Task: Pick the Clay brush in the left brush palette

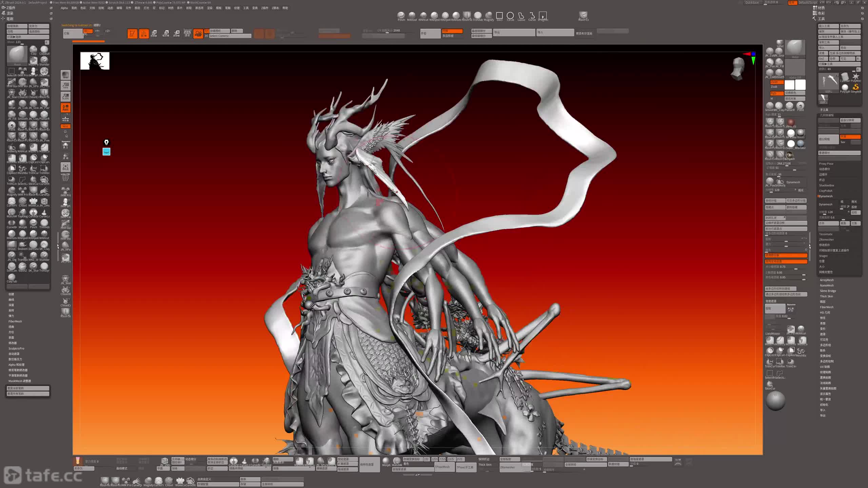Action: click(x=34, y=50)
